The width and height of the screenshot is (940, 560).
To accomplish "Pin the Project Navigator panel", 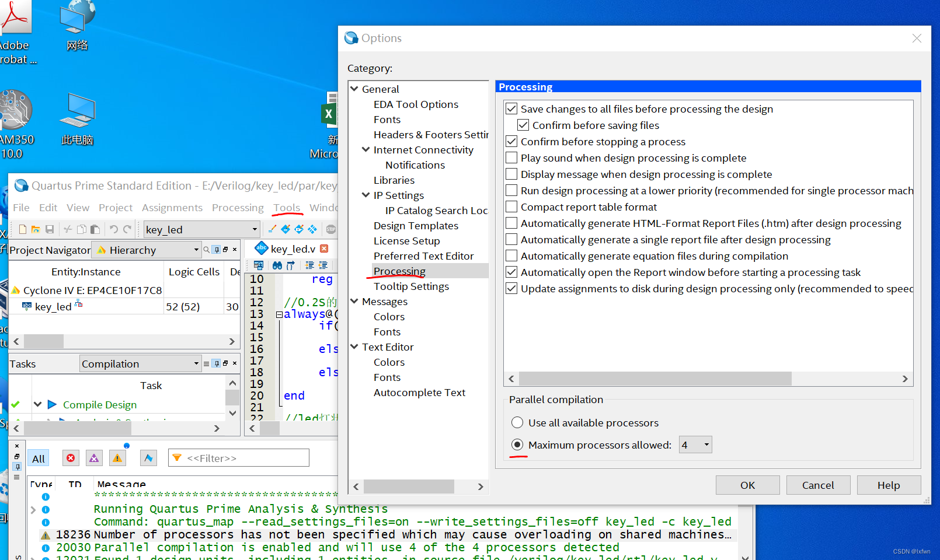I will 217,250.
